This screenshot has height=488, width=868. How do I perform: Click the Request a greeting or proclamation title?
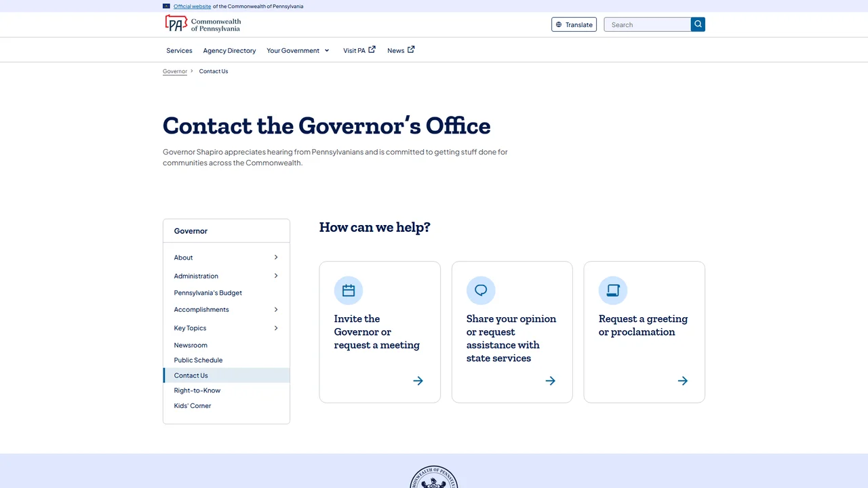click(x=643, y=325)
